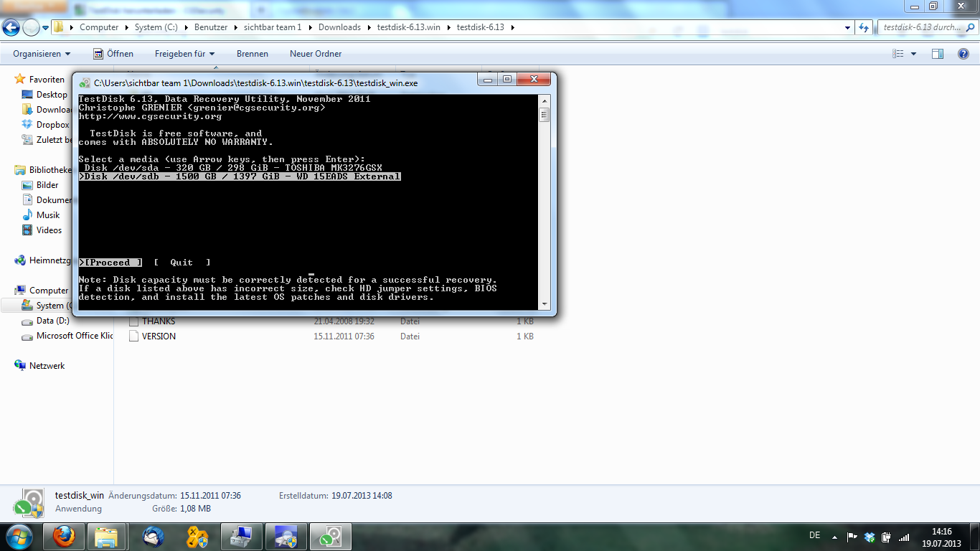The width and height of the screenshot is (980, 551).
Task: Select Dropbox in the navigation pane
Action: (52, 125)
